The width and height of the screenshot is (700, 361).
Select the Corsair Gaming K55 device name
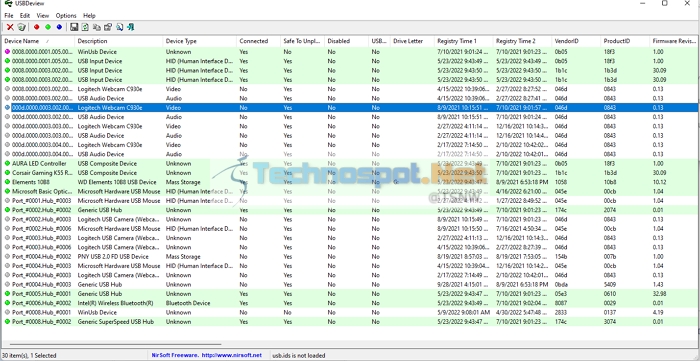[x=42, y=173]
